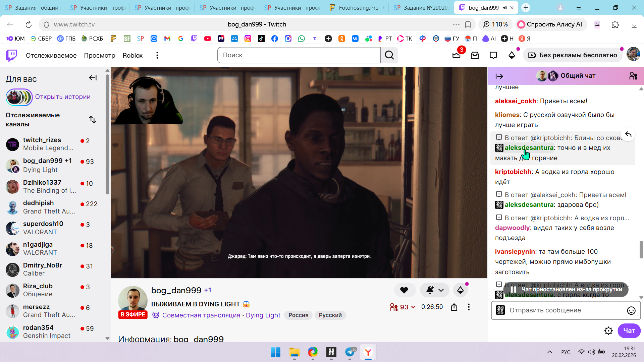Click 'Без рекламы бесплатно' button
Image resolution: width=644 pixels, height=362 pixels.
point(573,55)
